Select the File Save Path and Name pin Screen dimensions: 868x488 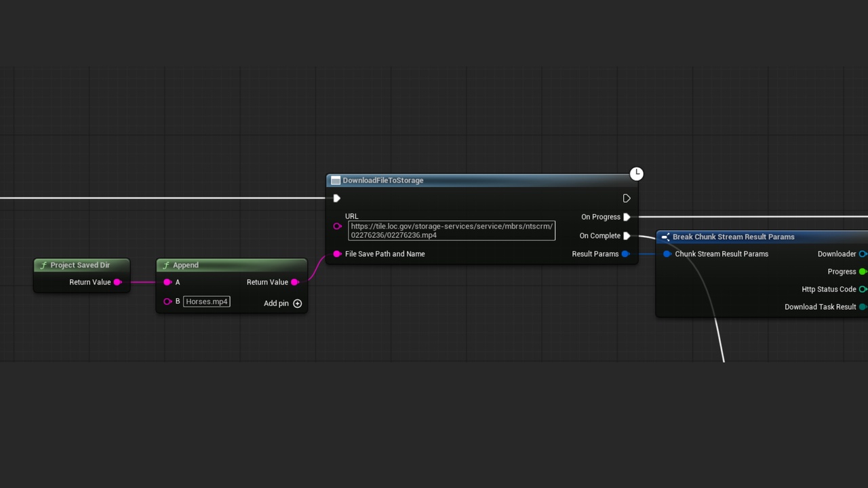pyautogui.click(x=337, y=254)
